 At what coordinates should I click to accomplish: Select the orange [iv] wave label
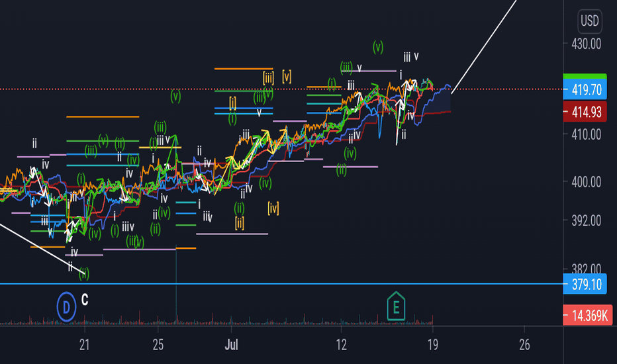click(x=273, y=208)
